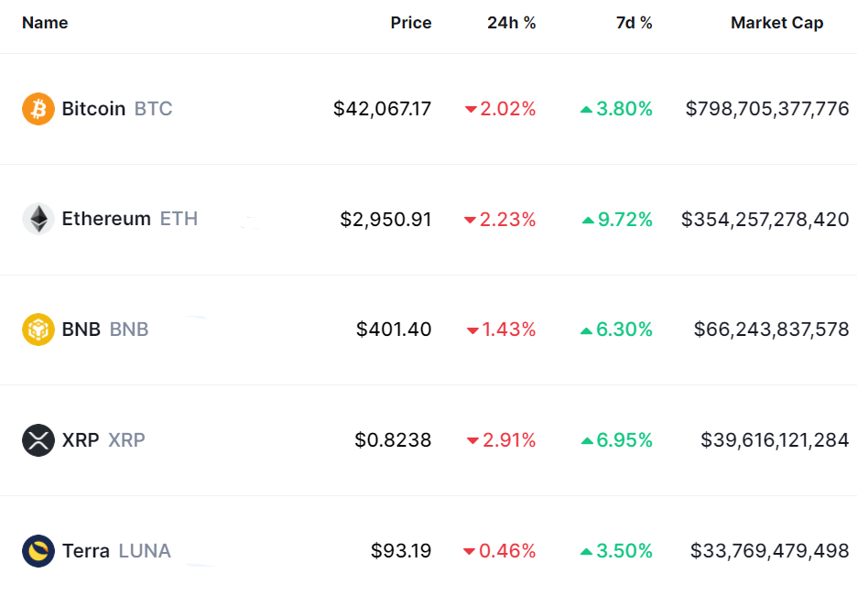This screenshot has height=606, width=868.
Task: Sort by Price column header
Action: (410, 23)
